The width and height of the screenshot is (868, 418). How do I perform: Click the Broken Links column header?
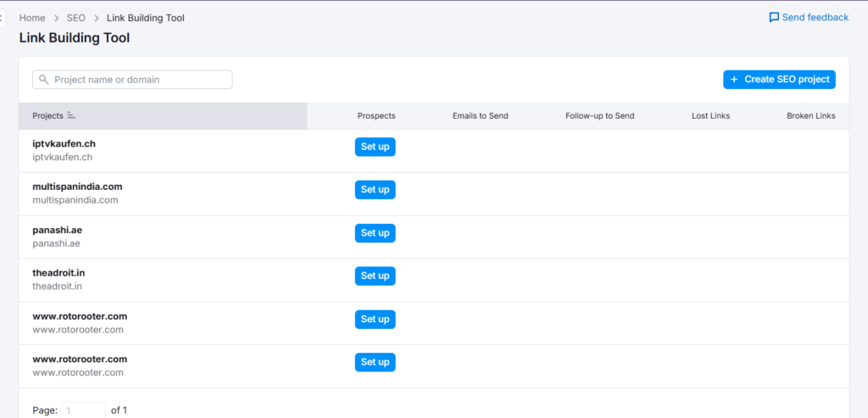(x=811, y=115)
